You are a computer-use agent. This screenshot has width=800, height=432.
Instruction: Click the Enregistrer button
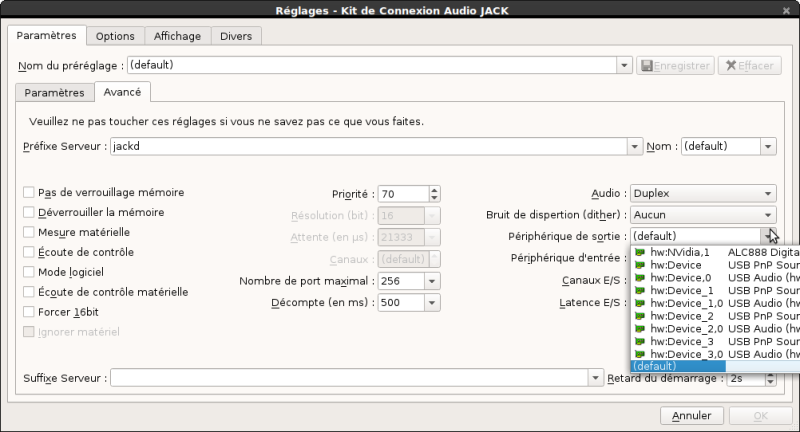click(676, 65)
